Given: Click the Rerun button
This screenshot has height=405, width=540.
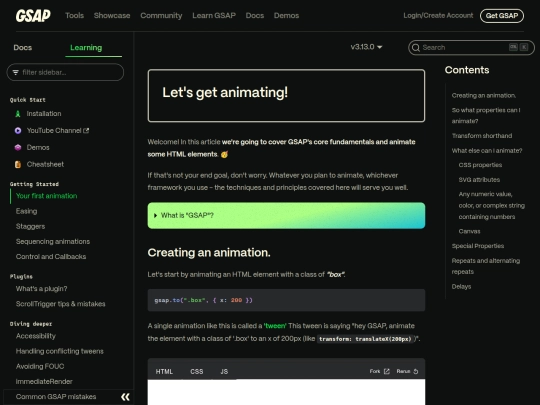Looking at the screenshot, I should [x=407, y=371].
